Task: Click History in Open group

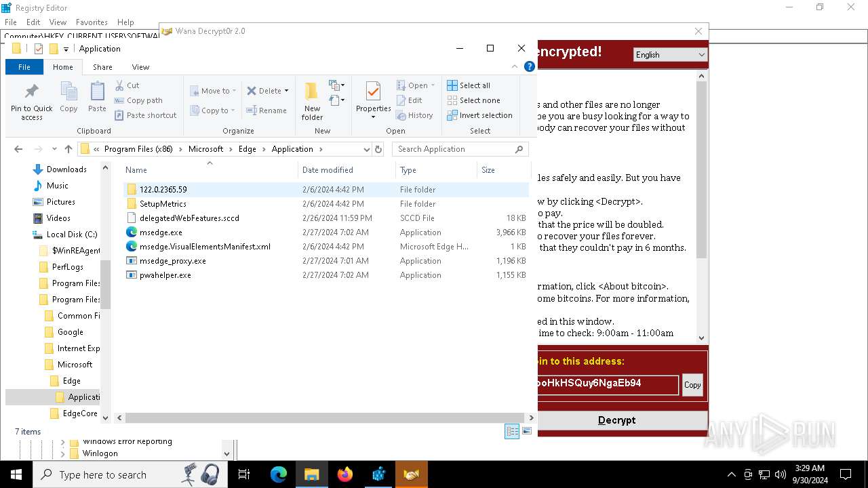Action: 414,115
